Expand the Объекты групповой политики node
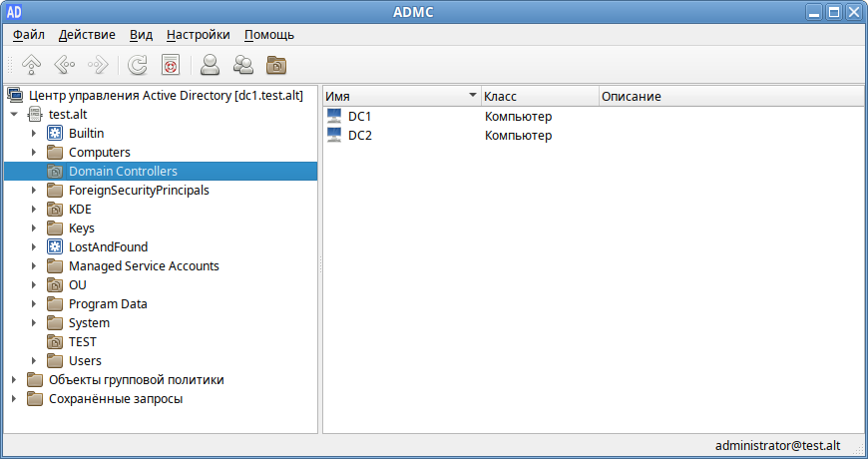Screen dimensions: 868x459 pos(14,380)
